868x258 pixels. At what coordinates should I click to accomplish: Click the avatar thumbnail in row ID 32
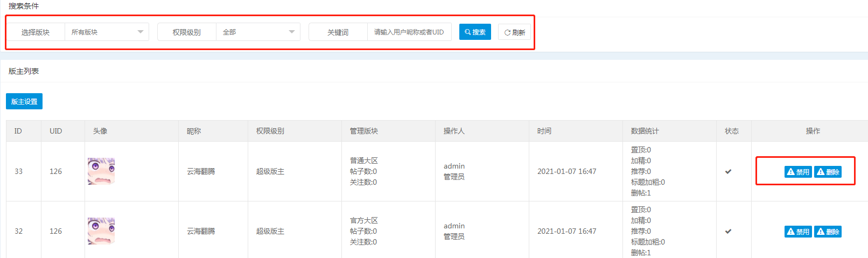[x=101, y=231]
